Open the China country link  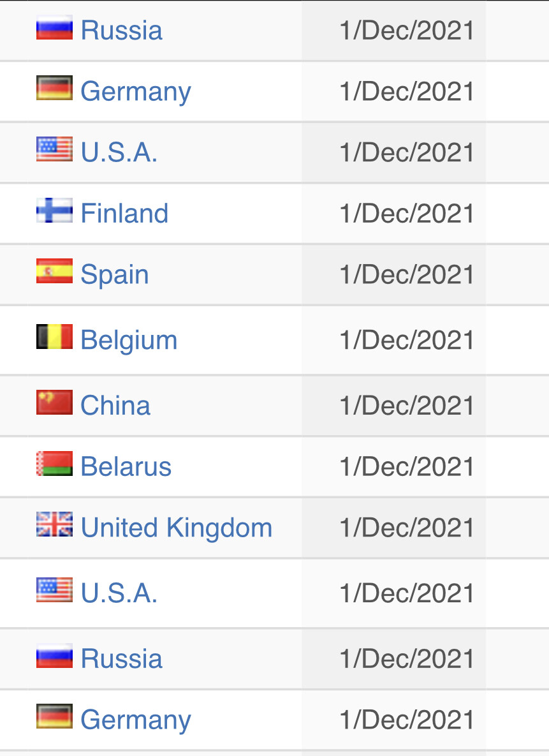(x=115, y=405)
